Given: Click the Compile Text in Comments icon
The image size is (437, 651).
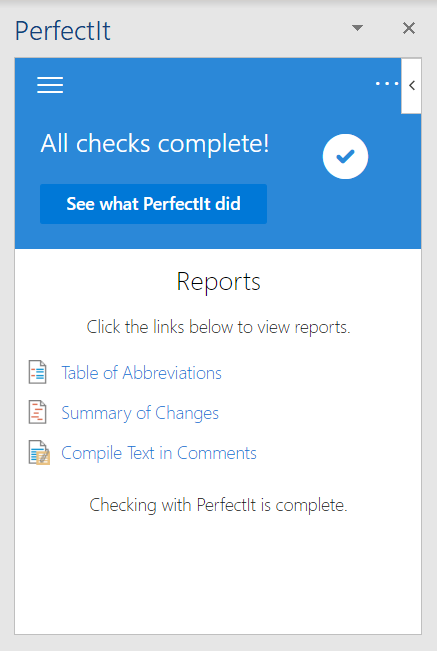Looking at the screenshot, I should [x=39, y=452].
